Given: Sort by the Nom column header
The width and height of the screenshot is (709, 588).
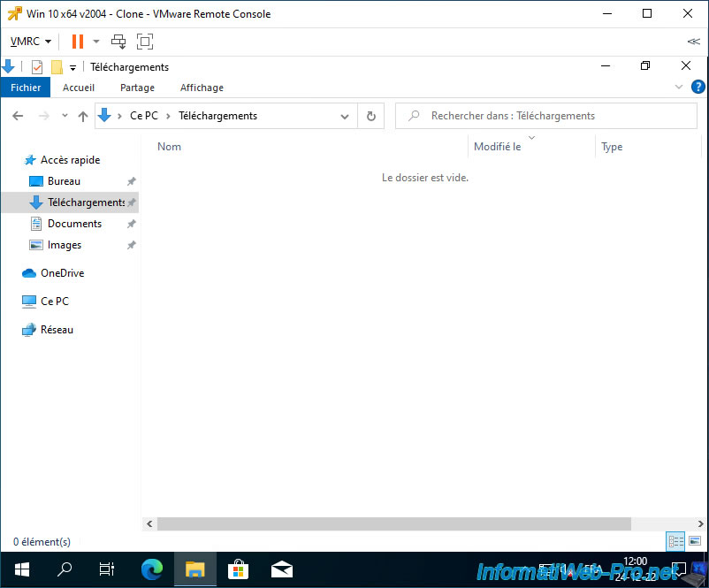Looking at the screenshot, I should (170, 147).
